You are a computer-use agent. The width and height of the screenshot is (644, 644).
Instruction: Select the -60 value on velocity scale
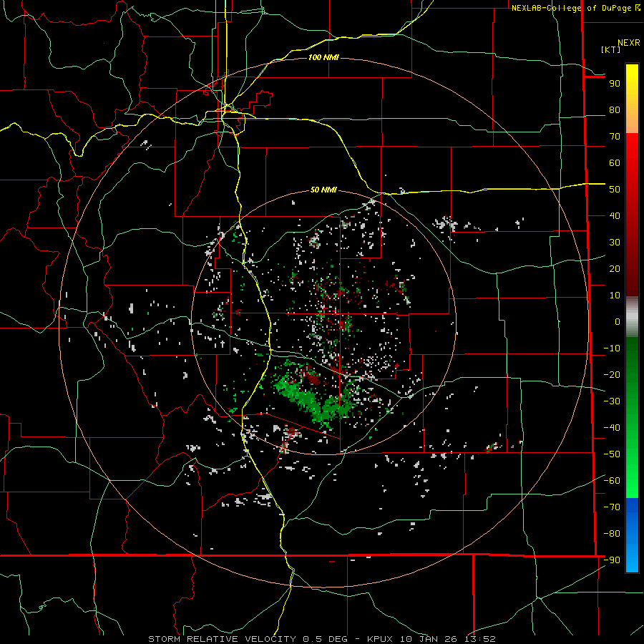click(612, 481)
